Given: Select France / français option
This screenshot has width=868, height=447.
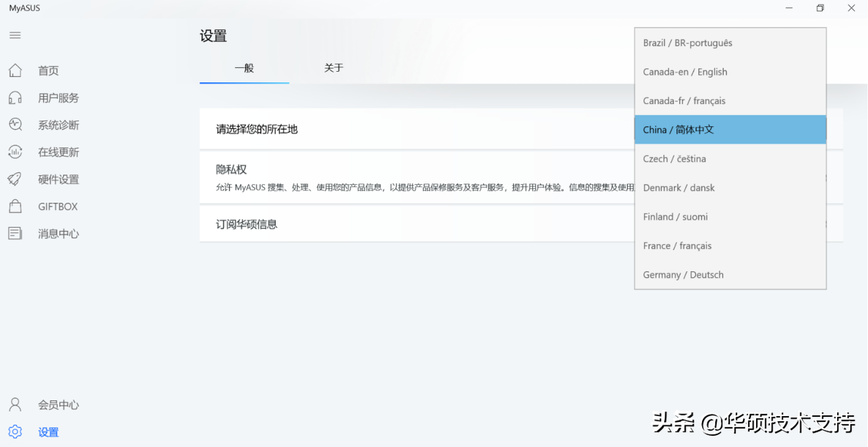Looking at the screenshot, I should pos(730,246).
